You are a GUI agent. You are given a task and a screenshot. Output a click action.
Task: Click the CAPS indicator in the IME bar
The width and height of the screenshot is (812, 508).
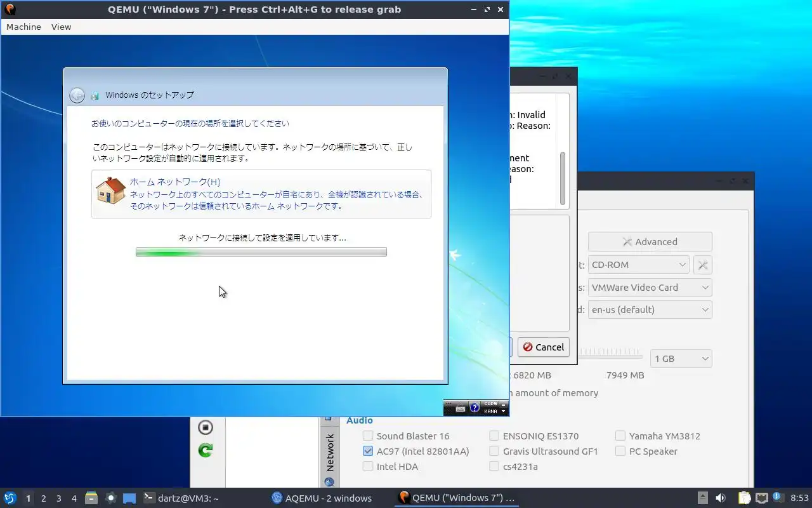point(490,404)
